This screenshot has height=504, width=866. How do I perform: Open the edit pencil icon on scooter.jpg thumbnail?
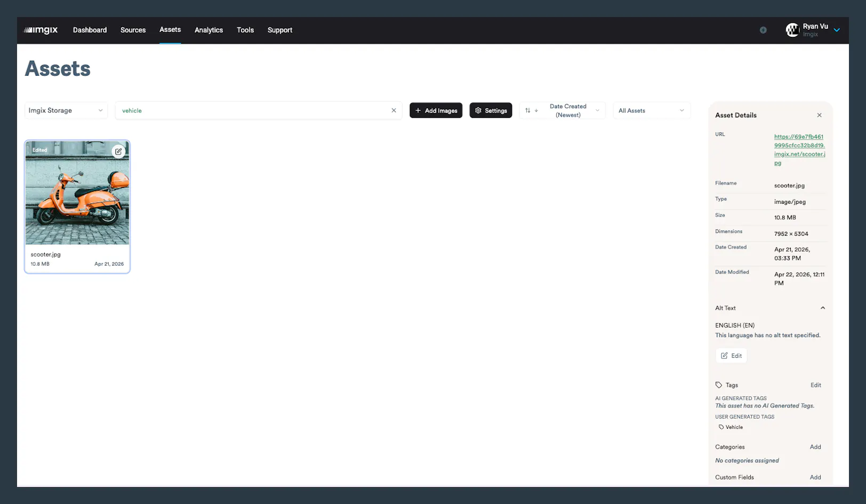(x=118, y=151)
